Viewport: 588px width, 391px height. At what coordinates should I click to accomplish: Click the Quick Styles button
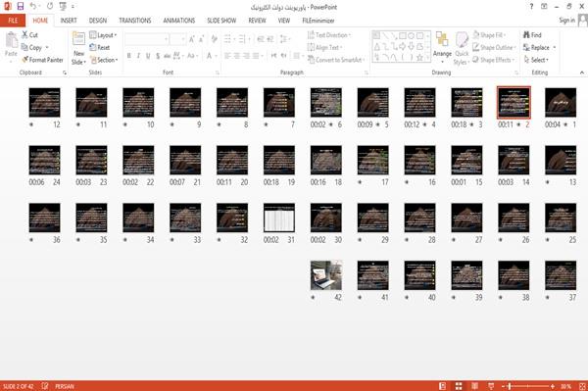(x=462, y=48)
